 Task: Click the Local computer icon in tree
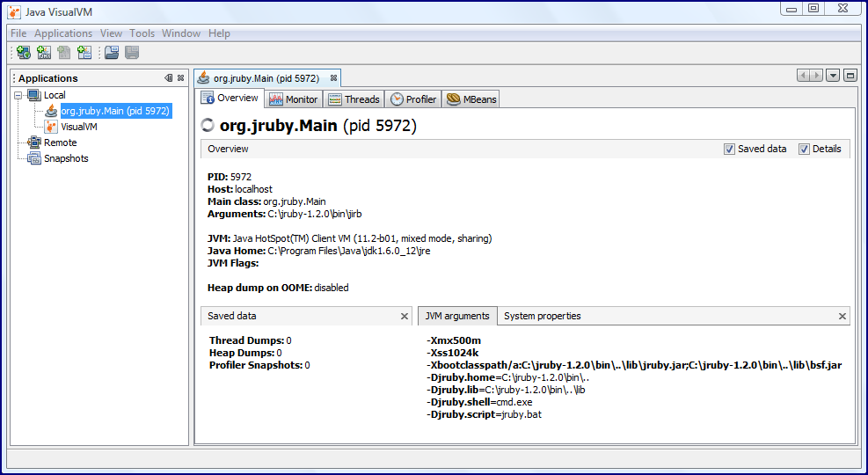[x=33, y=95]
